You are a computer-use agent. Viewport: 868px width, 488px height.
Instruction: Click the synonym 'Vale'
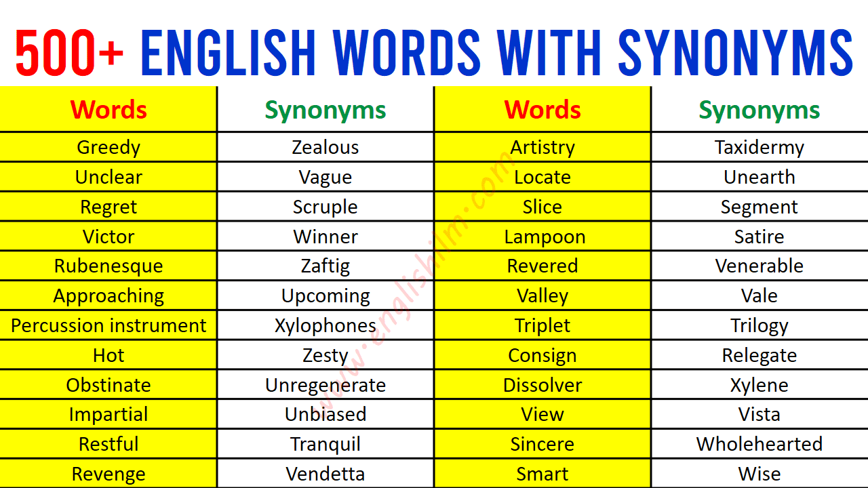(759, 296)
